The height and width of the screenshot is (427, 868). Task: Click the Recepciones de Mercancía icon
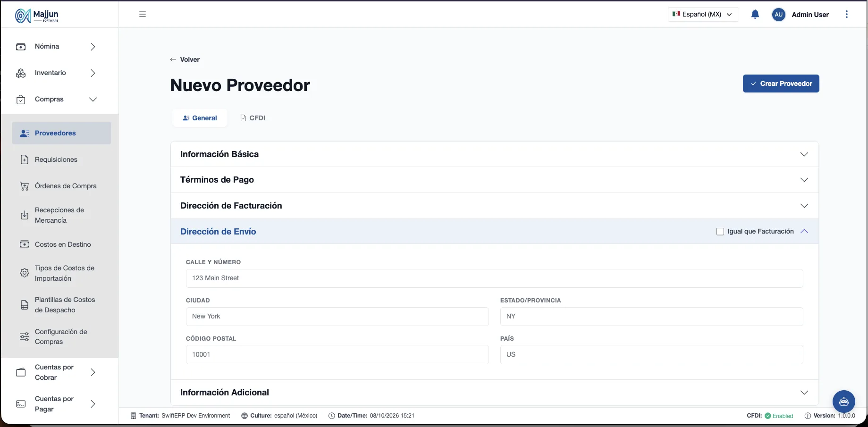point(25,215)
